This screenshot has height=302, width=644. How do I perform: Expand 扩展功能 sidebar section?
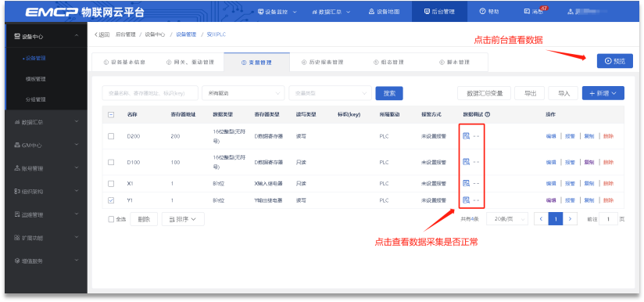point(46,238)
